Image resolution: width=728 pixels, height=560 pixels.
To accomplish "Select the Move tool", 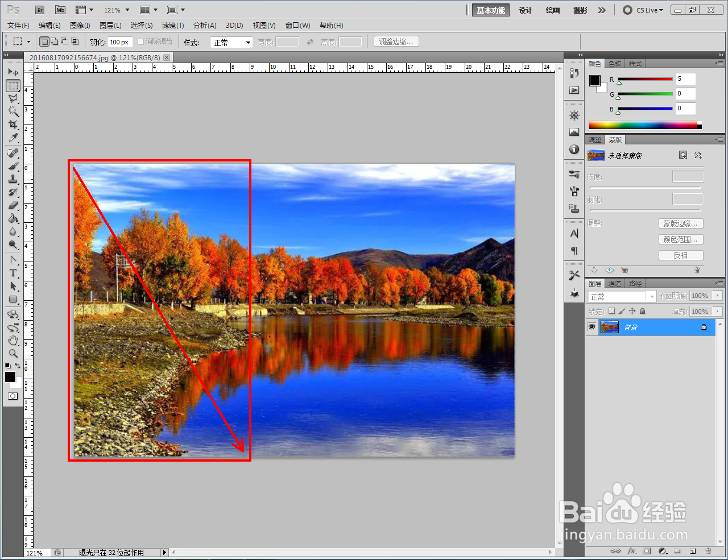I will pos(13,72).
